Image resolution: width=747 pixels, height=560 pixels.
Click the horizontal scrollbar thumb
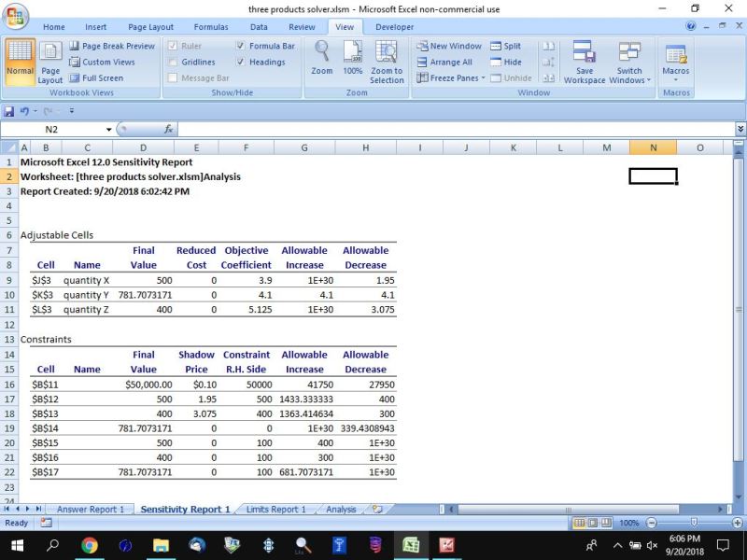coord(568,509)
